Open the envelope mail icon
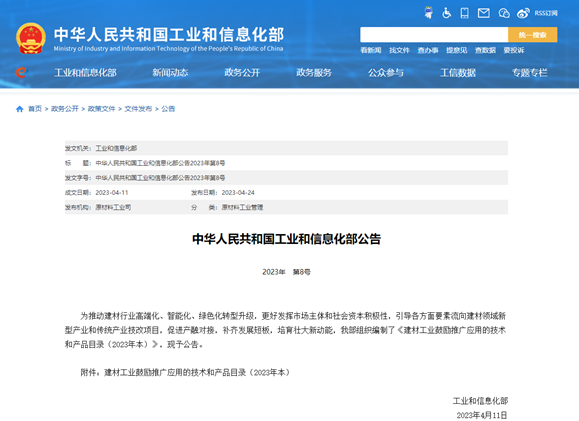This screenshot has height=421, width=579. pos(484,13)
